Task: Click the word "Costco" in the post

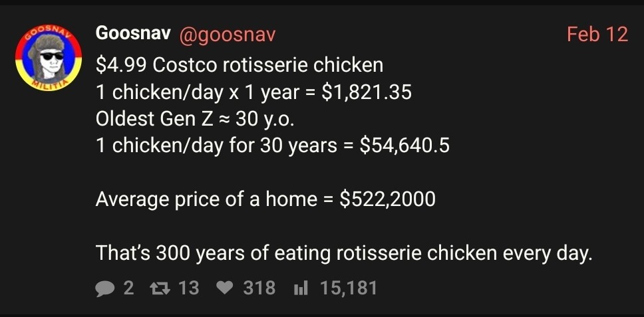Action: (182, 65)
